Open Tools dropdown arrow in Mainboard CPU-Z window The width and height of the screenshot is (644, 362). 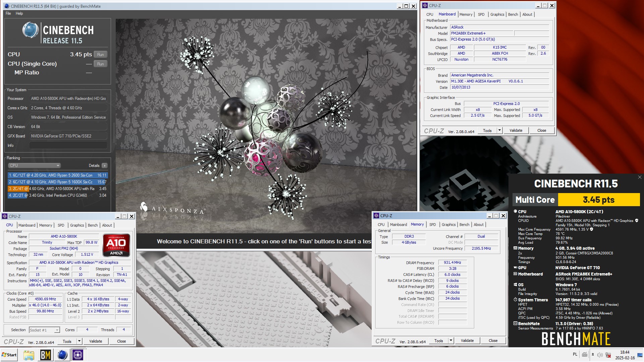pyautogui.click(x=500, y=130)
